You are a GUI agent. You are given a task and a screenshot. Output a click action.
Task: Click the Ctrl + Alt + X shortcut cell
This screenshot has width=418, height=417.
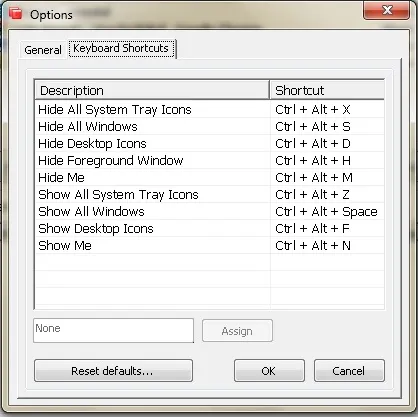point(327,109)
